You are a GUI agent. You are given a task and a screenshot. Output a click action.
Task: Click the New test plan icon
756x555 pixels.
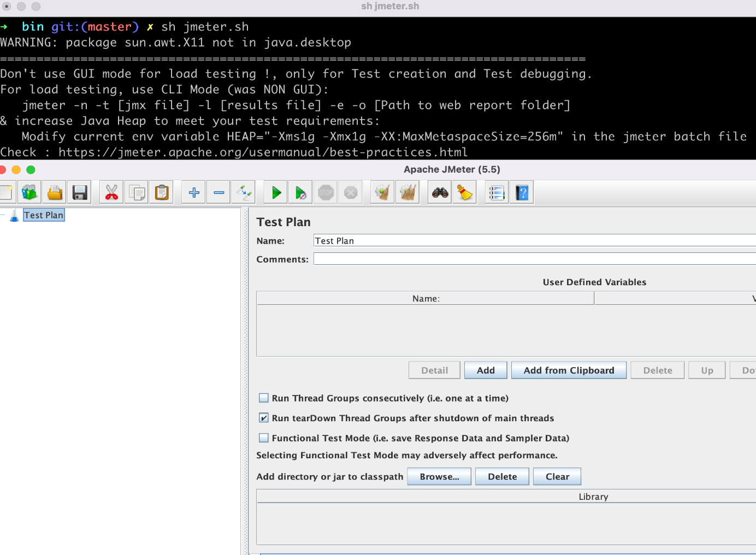coord(6,192)
